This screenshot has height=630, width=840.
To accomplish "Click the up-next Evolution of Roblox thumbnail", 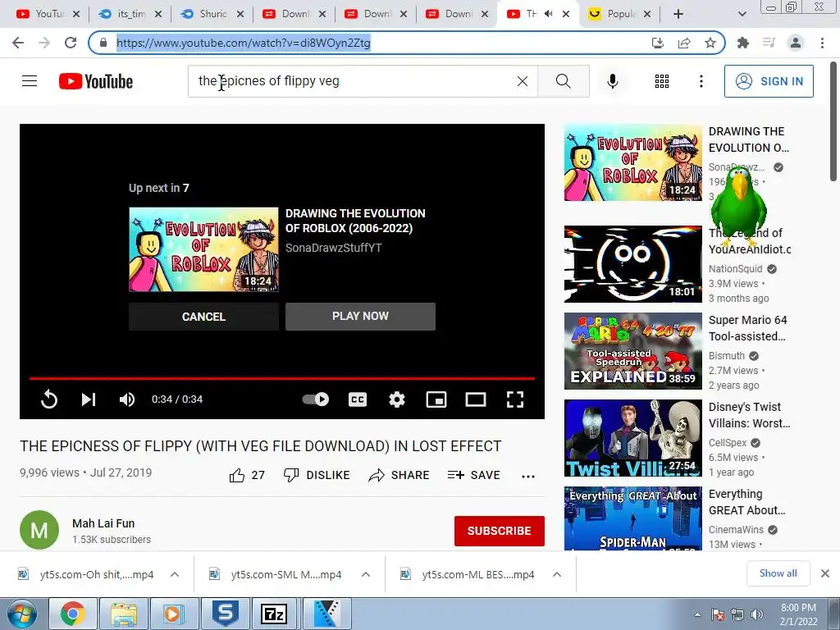I will (203, 249).
